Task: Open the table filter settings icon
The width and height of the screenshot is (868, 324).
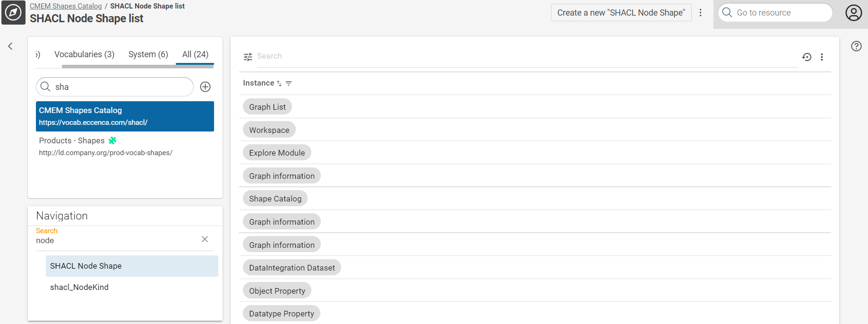Action: (248, 57)
